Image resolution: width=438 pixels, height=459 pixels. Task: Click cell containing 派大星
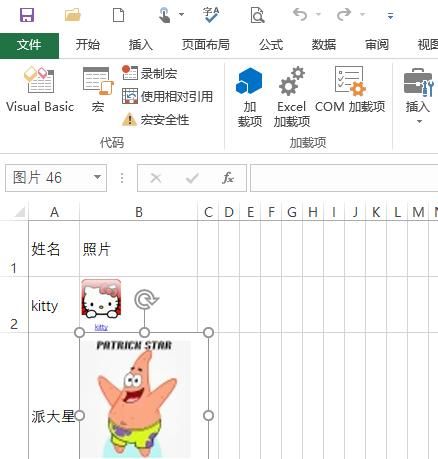pos(54,397)
